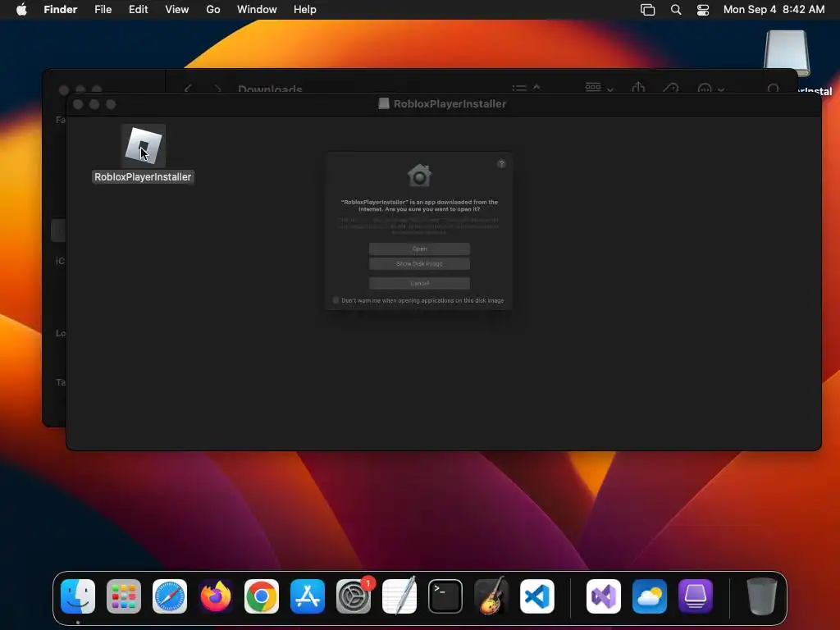Viewport: 840px width, 630px height.
Task: Click the screen mirroring menu bar icon
Action: pos(648,10)
